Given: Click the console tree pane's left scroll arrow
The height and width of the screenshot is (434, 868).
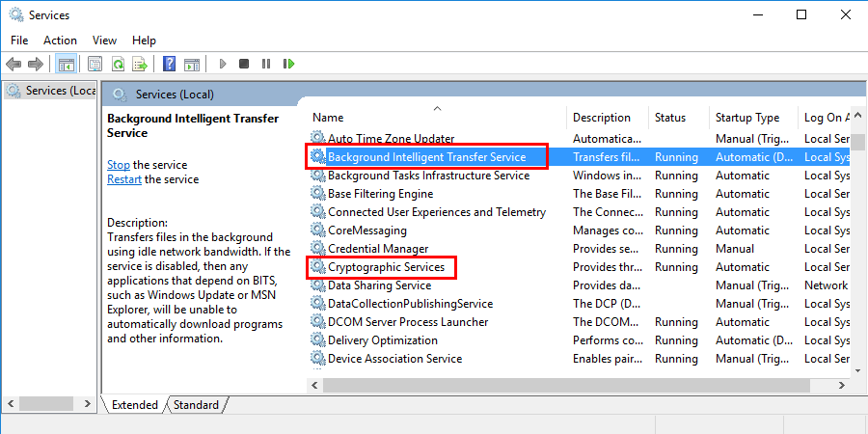Looking at the screenshot, I should (12, 403).
